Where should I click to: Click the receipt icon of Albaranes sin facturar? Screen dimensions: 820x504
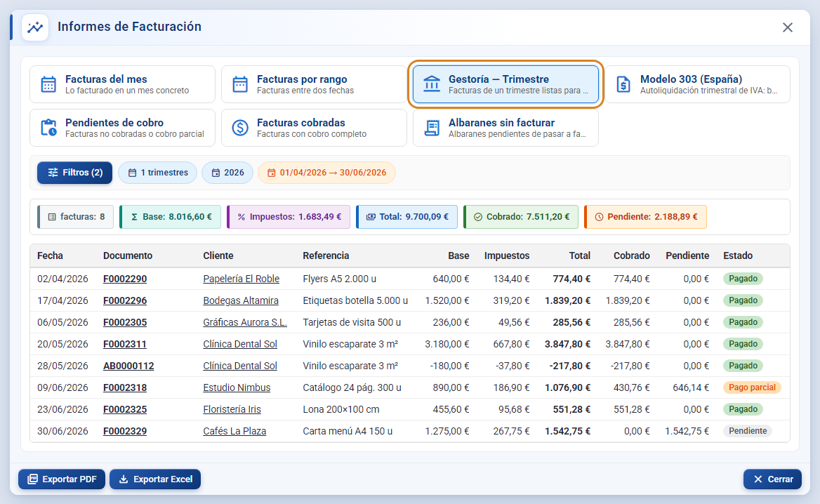[x=432, y=128]
